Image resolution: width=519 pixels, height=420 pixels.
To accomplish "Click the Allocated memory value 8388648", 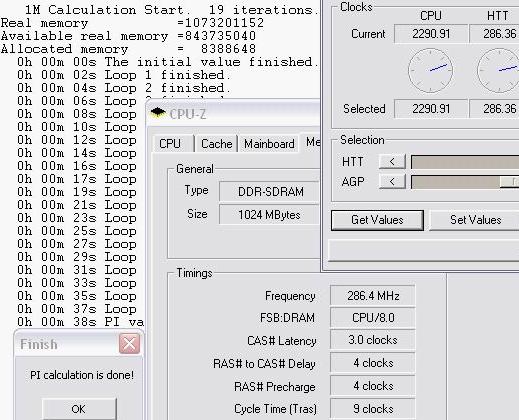I will [x=228, y=49].
